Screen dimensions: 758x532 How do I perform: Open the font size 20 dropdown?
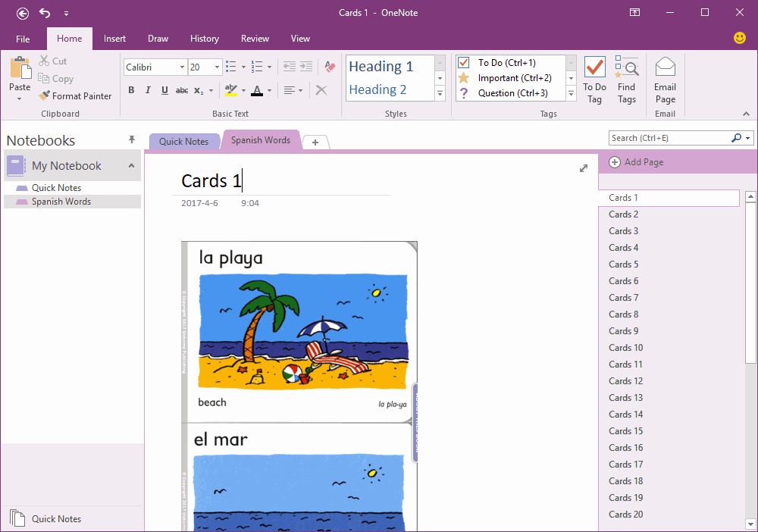(x=217, y=67)
